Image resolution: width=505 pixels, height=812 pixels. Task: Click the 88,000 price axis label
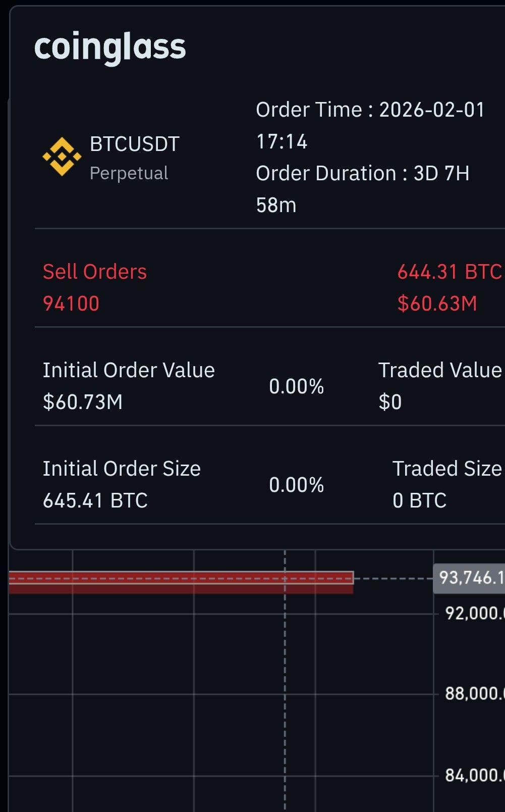pyautogui.click(x=473, y=694)
